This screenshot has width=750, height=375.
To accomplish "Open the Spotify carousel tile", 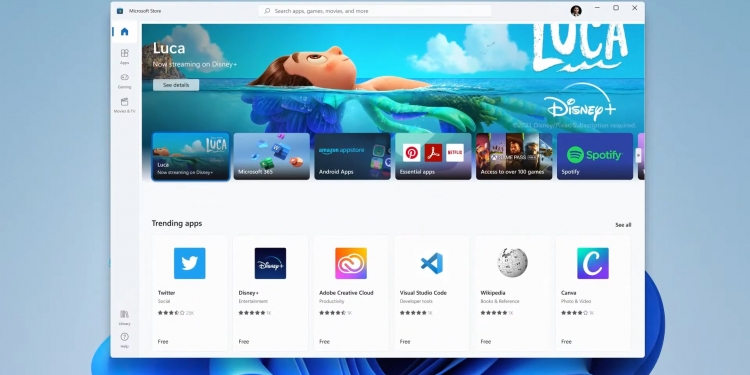I will pos(595,156).
